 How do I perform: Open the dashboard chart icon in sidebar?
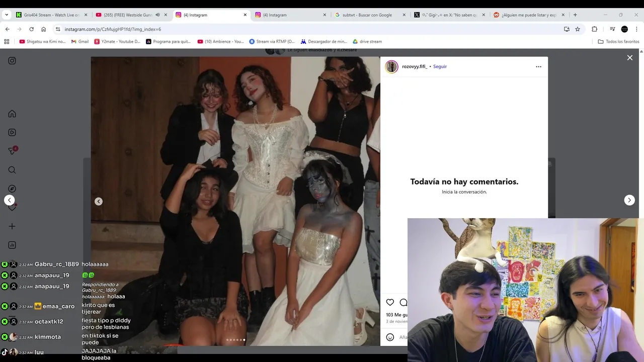pos(12,245)
